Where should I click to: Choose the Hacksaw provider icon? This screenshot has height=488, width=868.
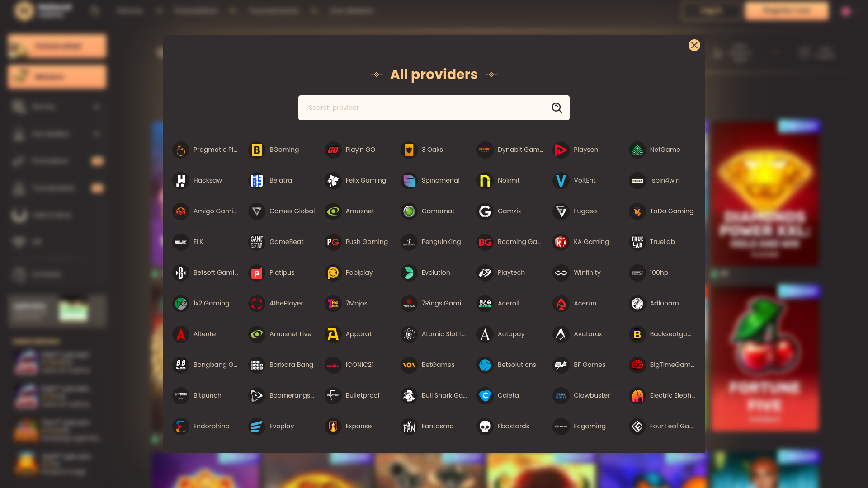(x=181, y=181)
